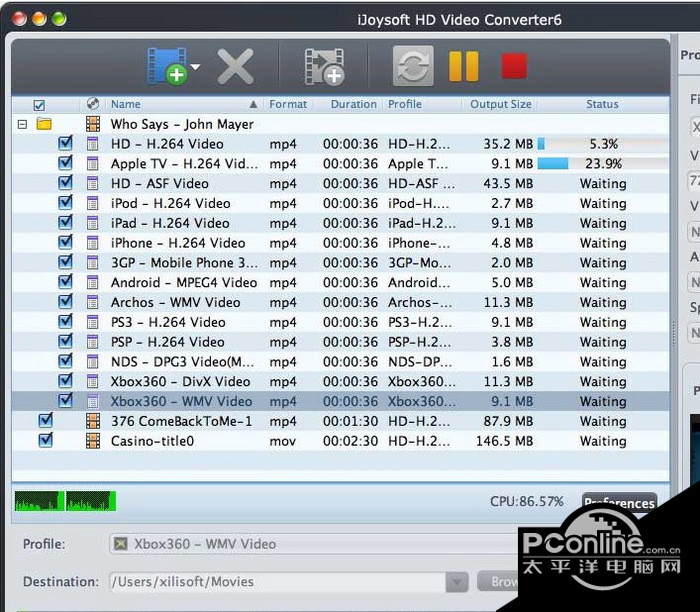Screen dimensions: 700x612
Task: Click the Add File filmstrip icon
Action: pyautogui.click(x=167, y=66)
